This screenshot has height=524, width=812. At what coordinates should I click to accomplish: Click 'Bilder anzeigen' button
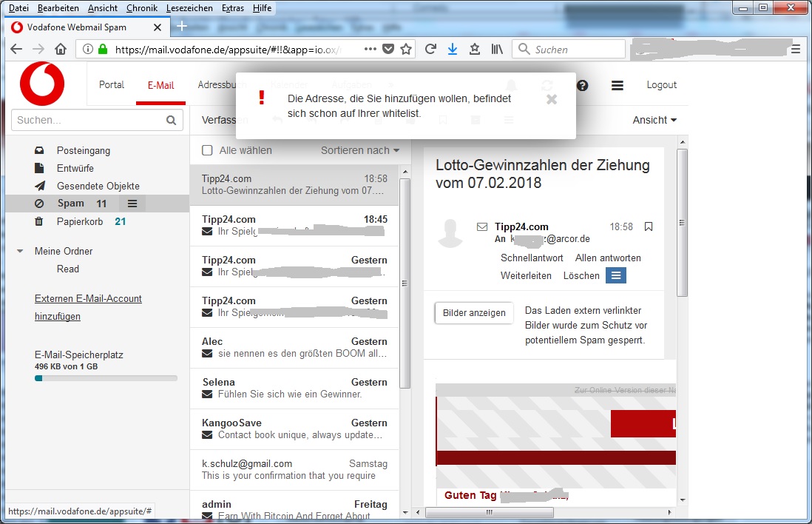pyautogui.click(x=474, y=312)
